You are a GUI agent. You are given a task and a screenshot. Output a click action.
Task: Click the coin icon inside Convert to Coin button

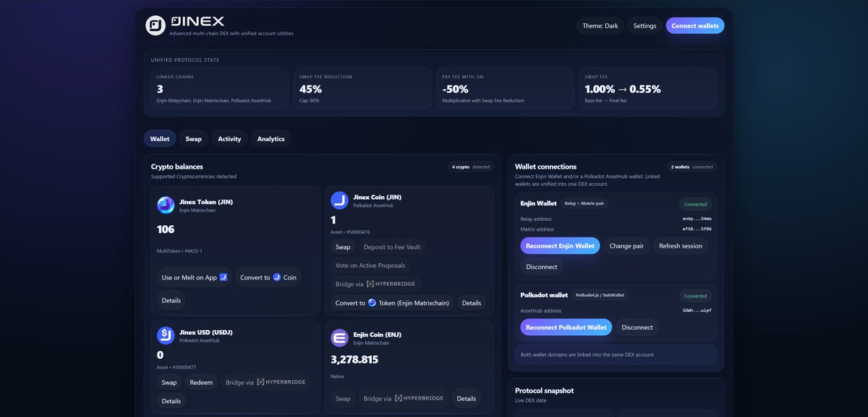point(277,277)
